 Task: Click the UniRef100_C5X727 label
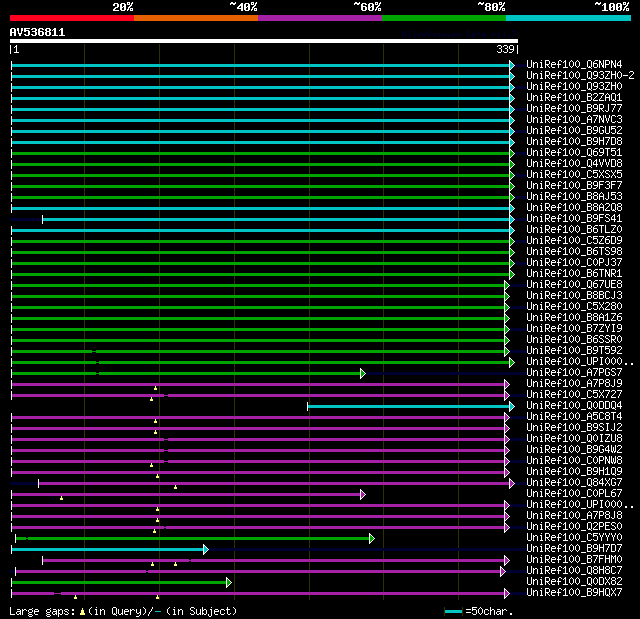pyautogui.click(x=574, y=395)
